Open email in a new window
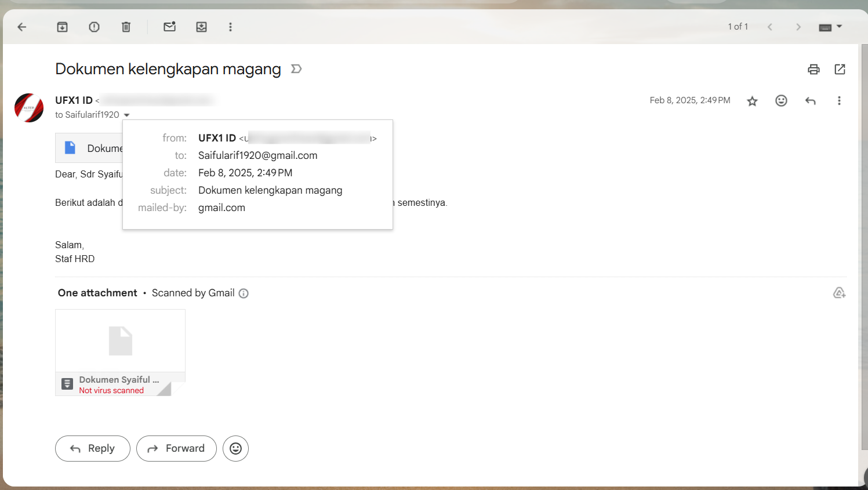The width and height of the screenshot is (868, 490). (840, 70)
